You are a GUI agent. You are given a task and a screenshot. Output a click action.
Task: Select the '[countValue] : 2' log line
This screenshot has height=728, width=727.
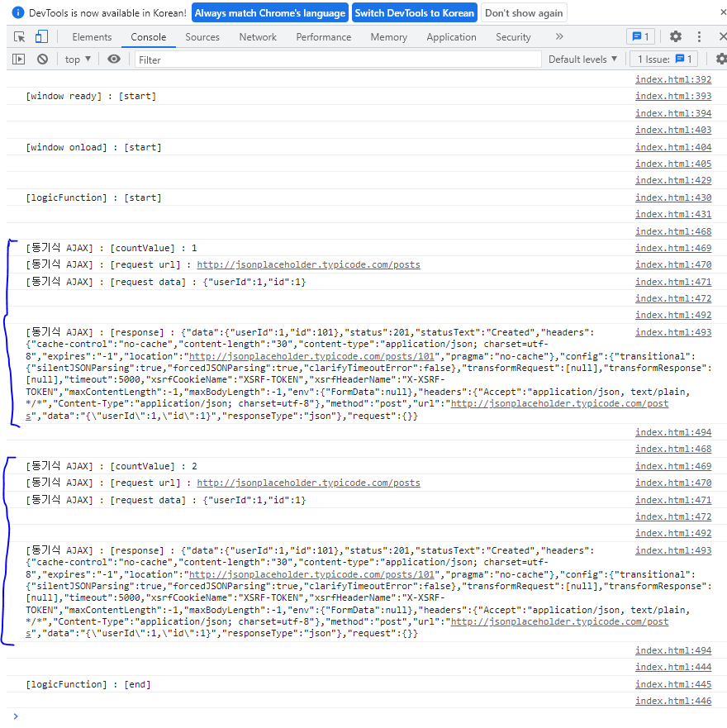pos(112,466)
